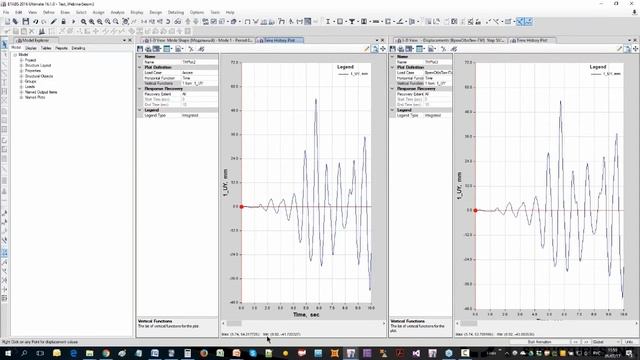Click the New Model icon in main toolbar
This screenshot has height=360, width=640.
point(7,21)
